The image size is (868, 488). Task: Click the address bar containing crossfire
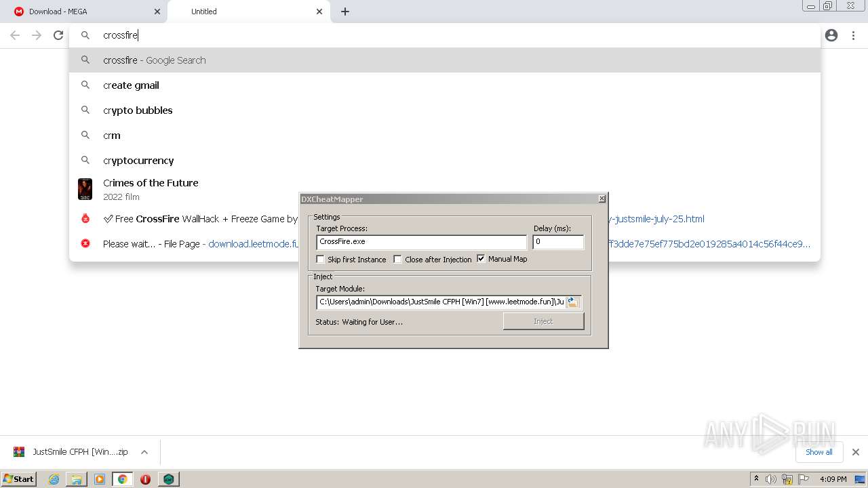(x=444, y=35)
